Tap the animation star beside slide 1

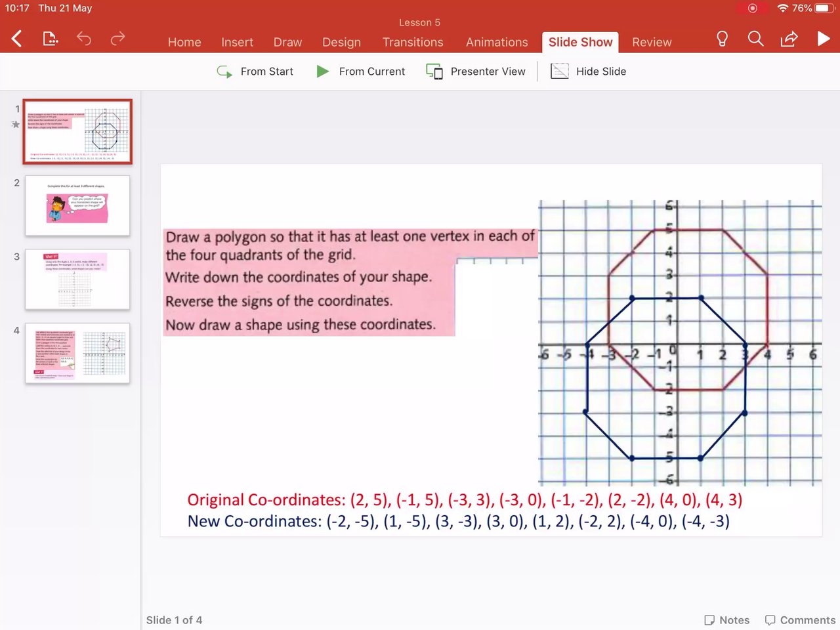16,125
